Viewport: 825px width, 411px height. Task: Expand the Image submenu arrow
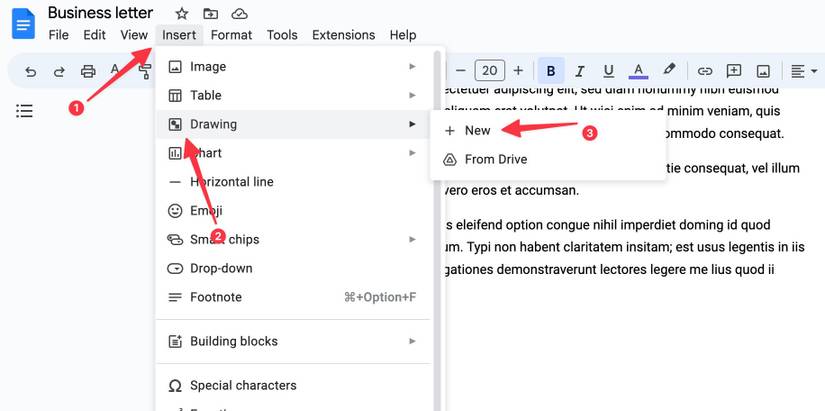[x=412, y=66]
